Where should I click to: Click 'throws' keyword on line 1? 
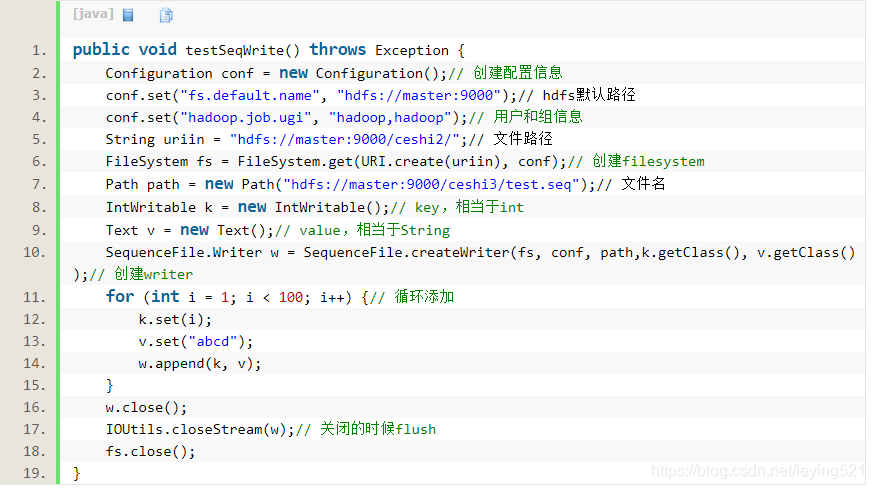point(338,50)
